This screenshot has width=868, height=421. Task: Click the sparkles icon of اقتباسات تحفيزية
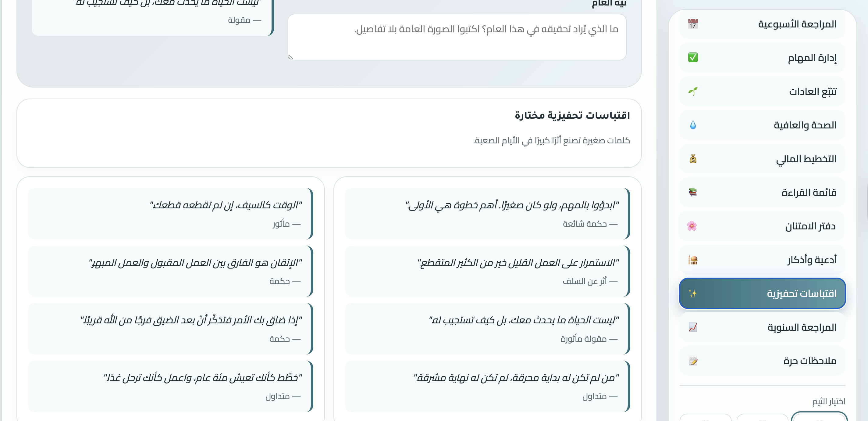pos(693,293)
